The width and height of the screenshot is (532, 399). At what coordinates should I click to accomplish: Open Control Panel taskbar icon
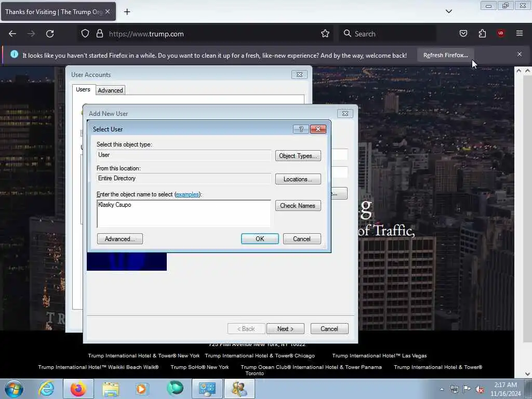207,389
